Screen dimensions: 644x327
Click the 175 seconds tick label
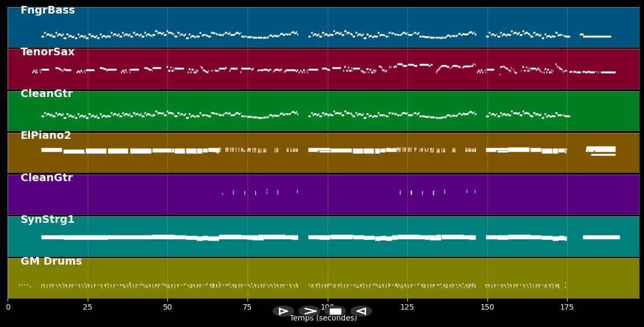click(x=567, y=307)
